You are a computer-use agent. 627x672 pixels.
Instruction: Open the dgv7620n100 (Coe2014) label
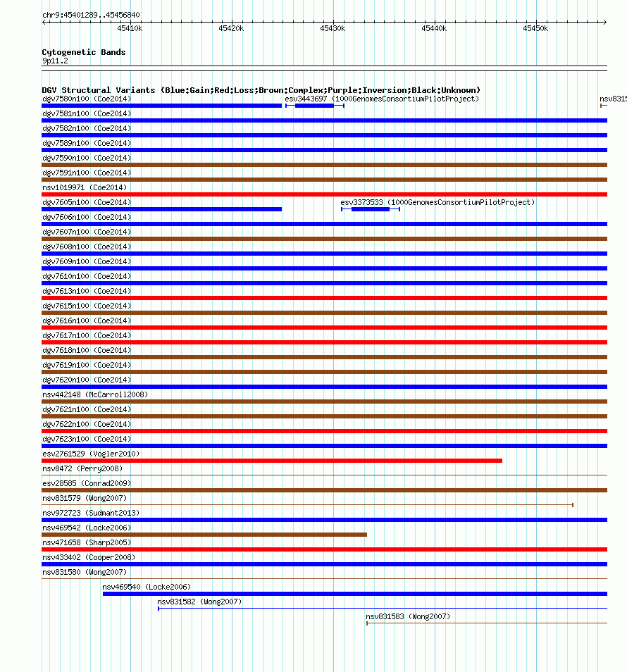pos(87,380)
